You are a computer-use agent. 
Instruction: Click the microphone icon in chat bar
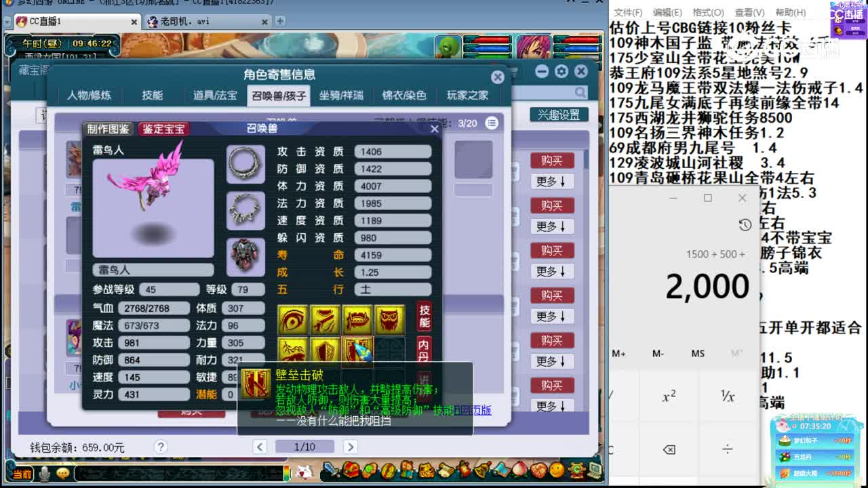click(x=45, y=473)
